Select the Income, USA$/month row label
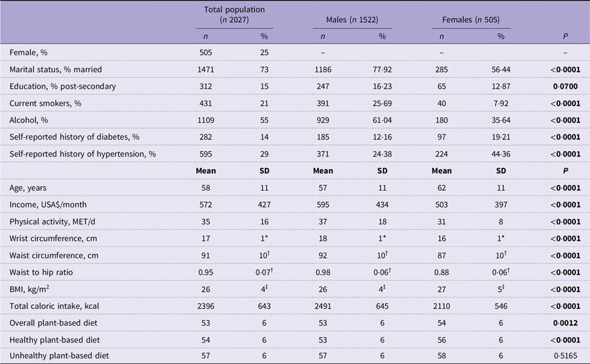The width and height of the screenshot is (590, 364). coord(48,205)
